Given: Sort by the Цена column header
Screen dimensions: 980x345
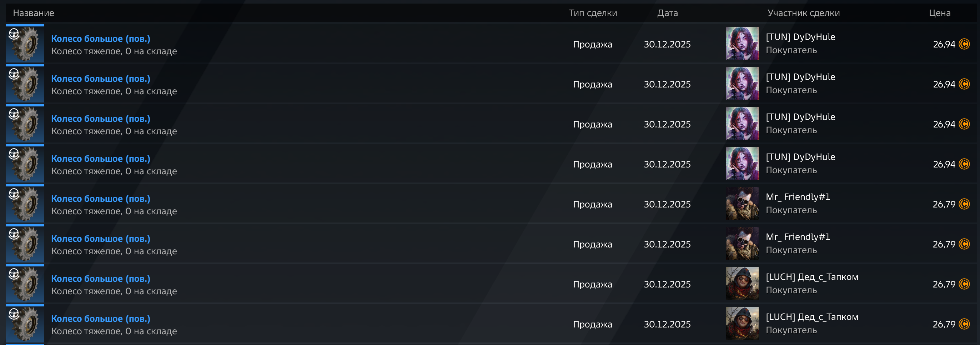Looking at the screenshot, I should point(939,13).
